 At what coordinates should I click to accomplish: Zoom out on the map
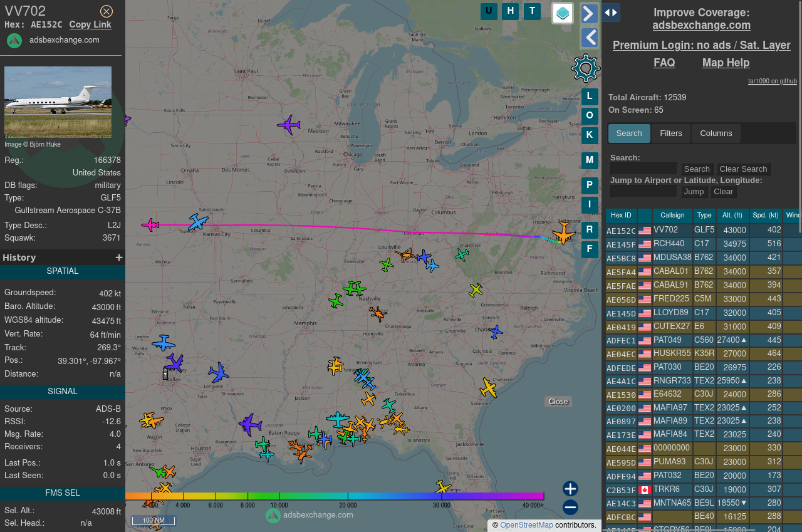pos(570,508)
